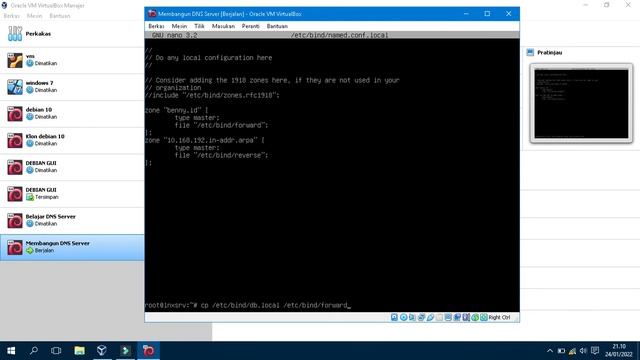640x360 pixels.
Task: Open Bantuan menu in VirtualBox Manager
Action: point(60,16)
